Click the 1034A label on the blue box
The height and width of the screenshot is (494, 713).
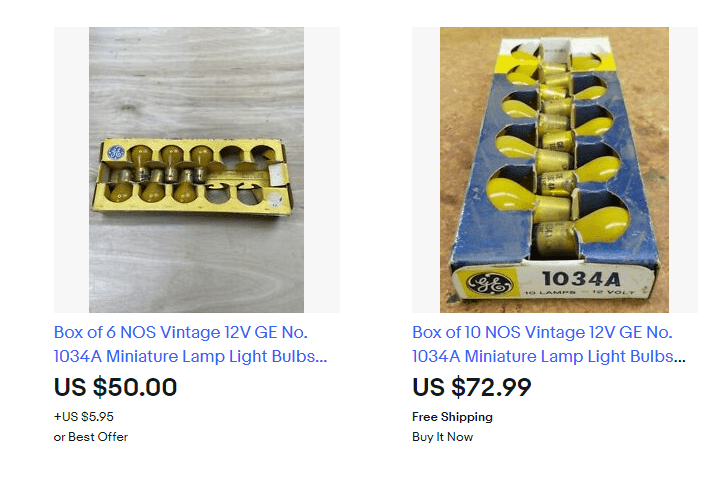point(577,279)
